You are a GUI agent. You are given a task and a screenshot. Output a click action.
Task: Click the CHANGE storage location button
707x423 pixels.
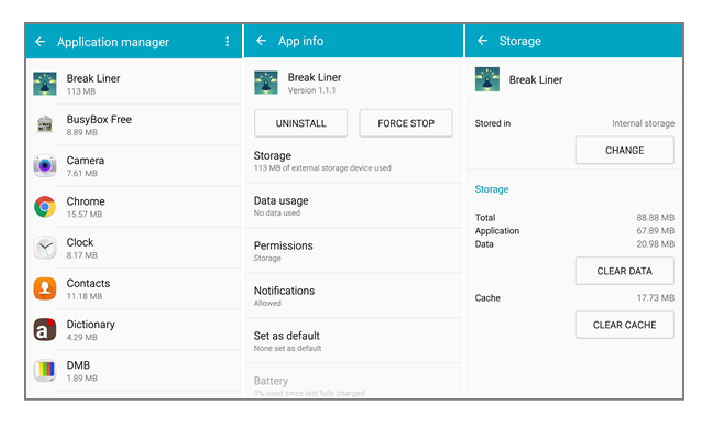[624, 150]
